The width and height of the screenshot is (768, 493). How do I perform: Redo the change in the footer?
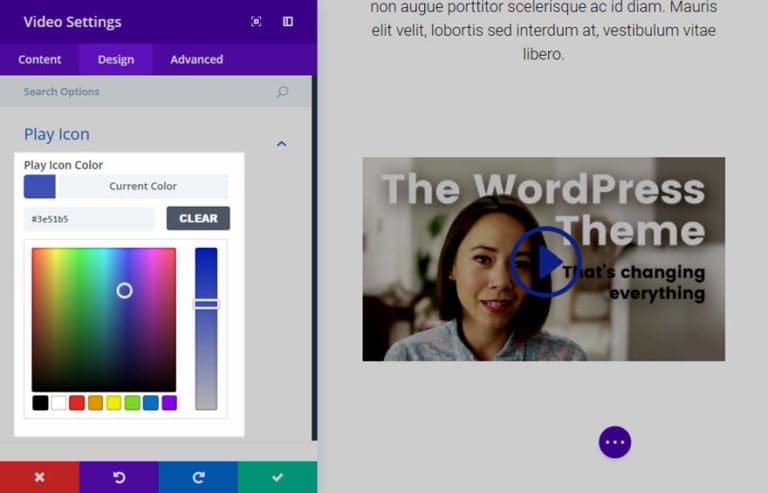tap(198, 477)
